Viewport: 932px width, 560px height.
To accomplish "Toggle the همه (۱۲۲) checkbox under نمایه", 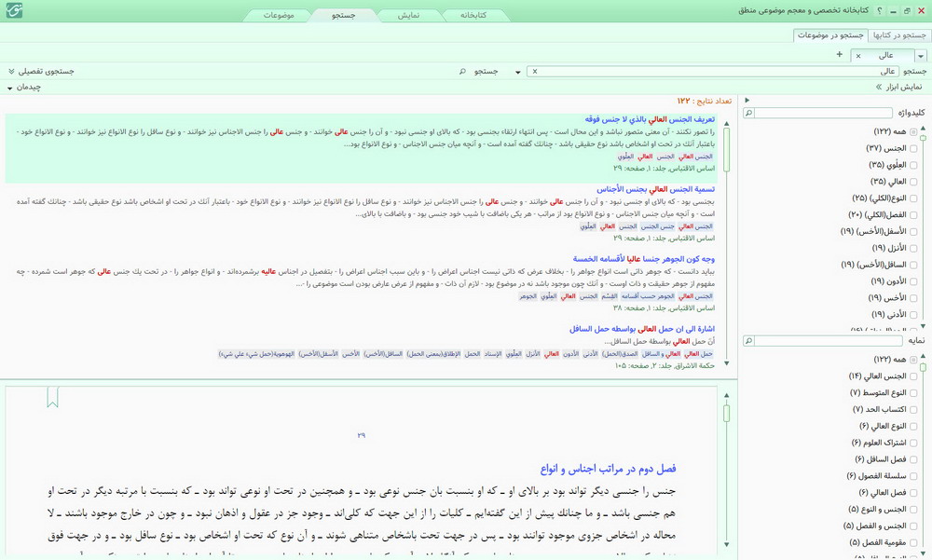I will (913, 360).
